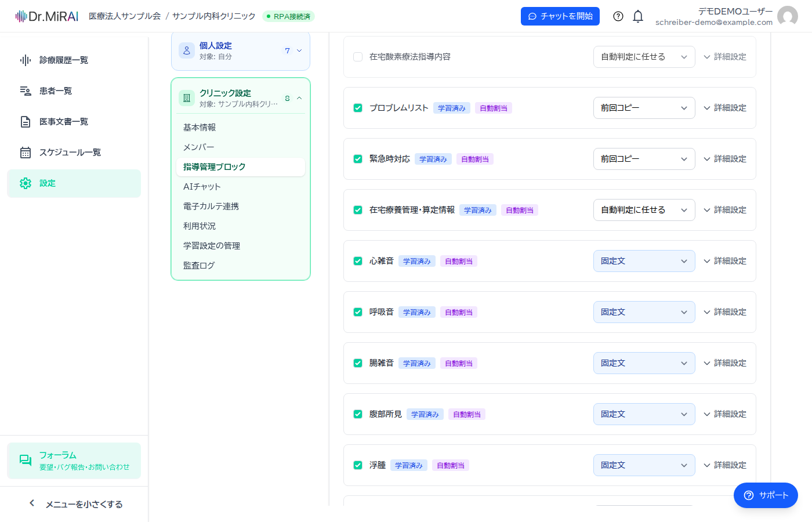Start a chat with チャットを開始 button
The height and width of the screenshot is (522, 812).
(x=560, y=16)
